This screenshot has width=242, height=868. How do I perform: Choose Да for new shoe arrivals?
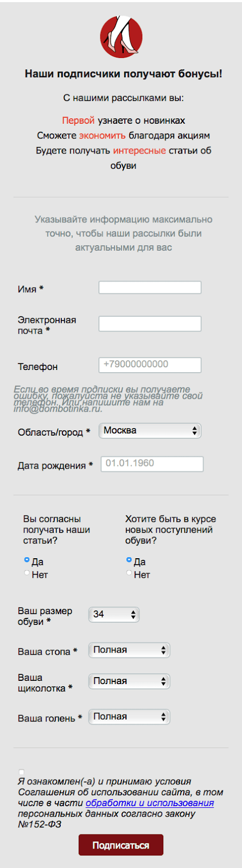point(129,560)
